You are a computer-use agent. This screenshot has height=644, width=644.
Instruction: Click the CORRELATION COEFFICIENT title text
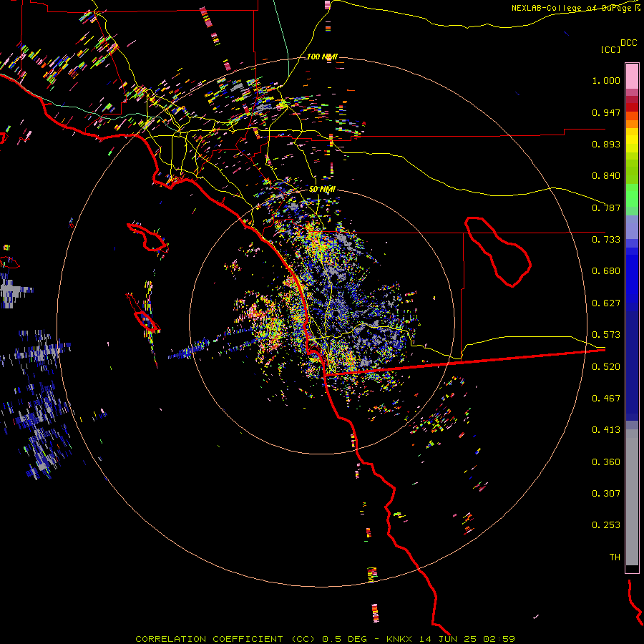(x=209, y=639)
